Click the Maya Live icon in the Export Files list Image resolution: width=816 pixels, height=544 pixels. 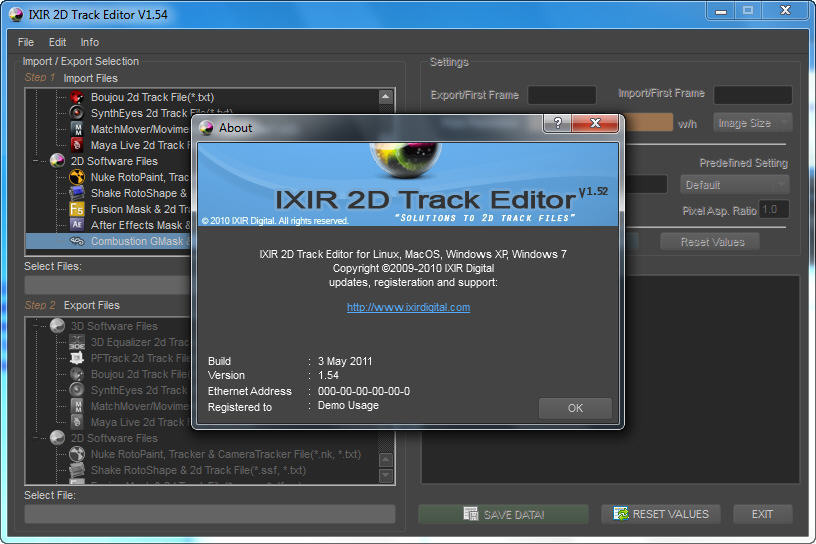click(77, 422)
